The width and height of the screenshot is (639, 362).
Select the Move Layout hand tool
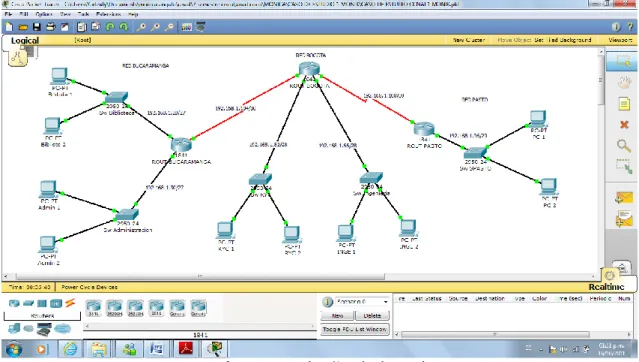pyautogui.click(x=624, y=82)
